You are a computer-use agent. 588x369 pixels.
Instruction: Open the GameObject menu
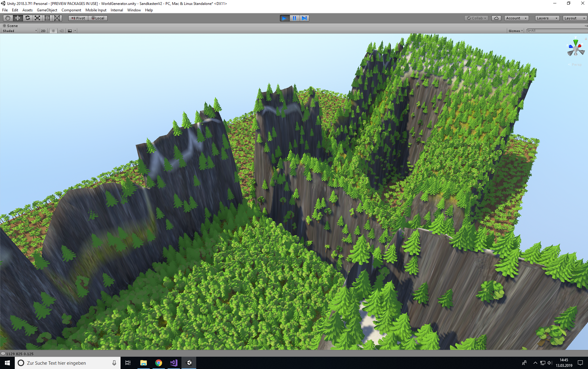tap(47, 10)
